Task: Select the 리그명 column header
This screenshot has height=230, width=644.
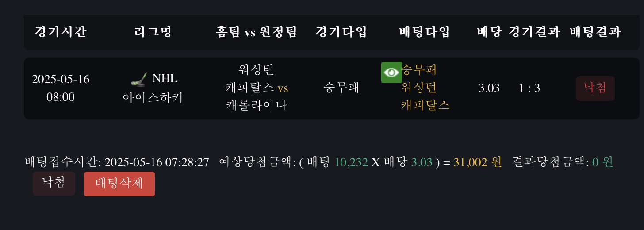Action: click(153, 32)
